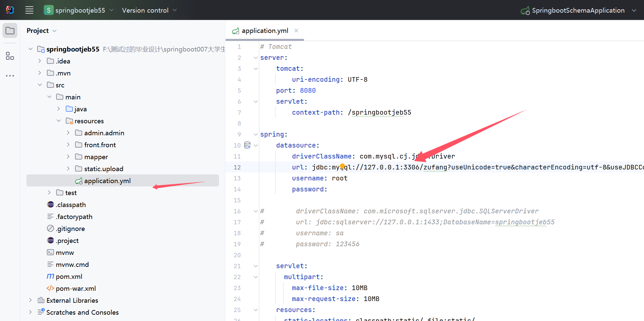Click the Scratches and Consoles icon
The height and width of the screenshot is (321, 644).
(x=41, y=312)
